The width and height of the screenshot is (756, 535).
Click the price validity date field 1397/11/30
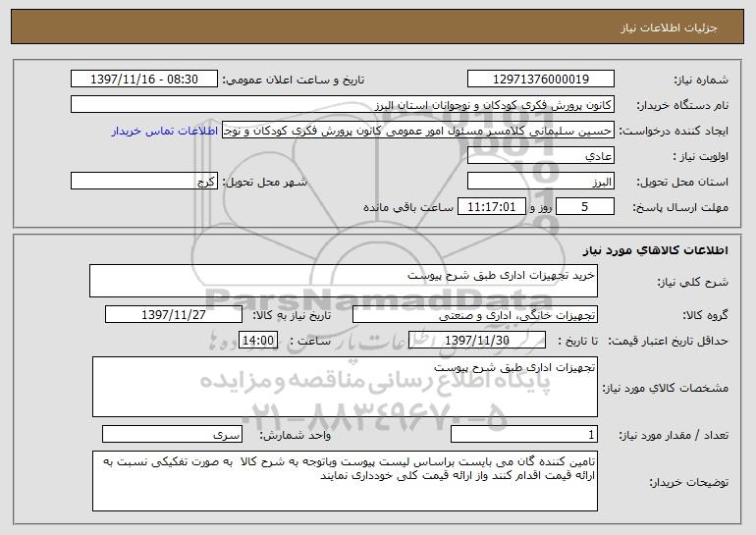point(477,340)
